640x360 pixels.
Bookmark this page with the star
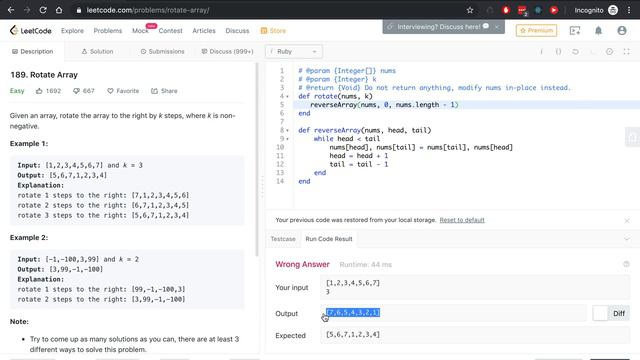click(470, 10)
